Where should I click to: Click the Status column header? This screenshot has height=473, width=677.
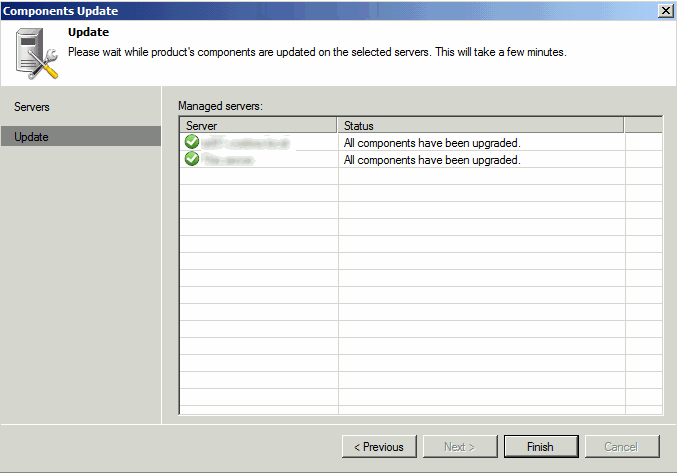tap(481, 126)
